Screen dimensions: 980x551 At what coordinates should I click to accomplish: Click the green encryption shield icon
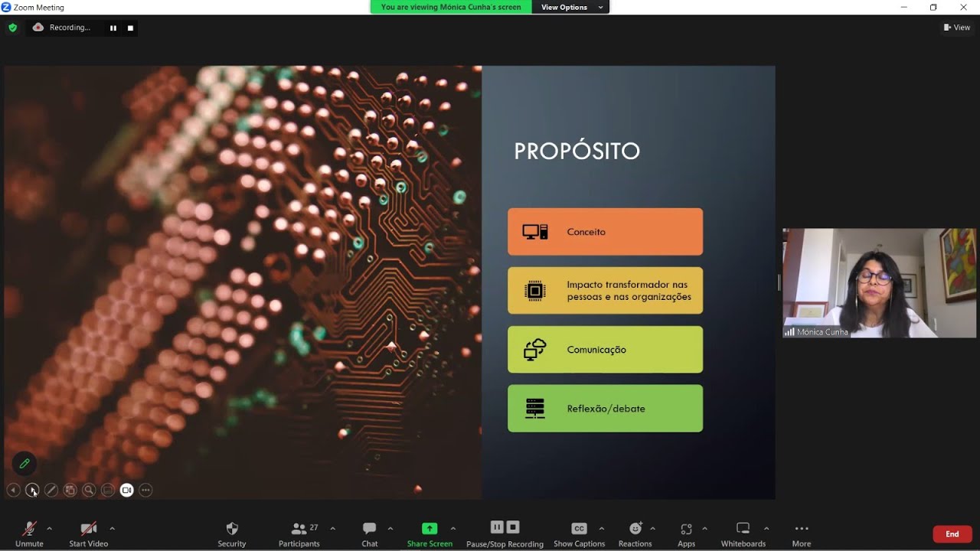point(12,28)
